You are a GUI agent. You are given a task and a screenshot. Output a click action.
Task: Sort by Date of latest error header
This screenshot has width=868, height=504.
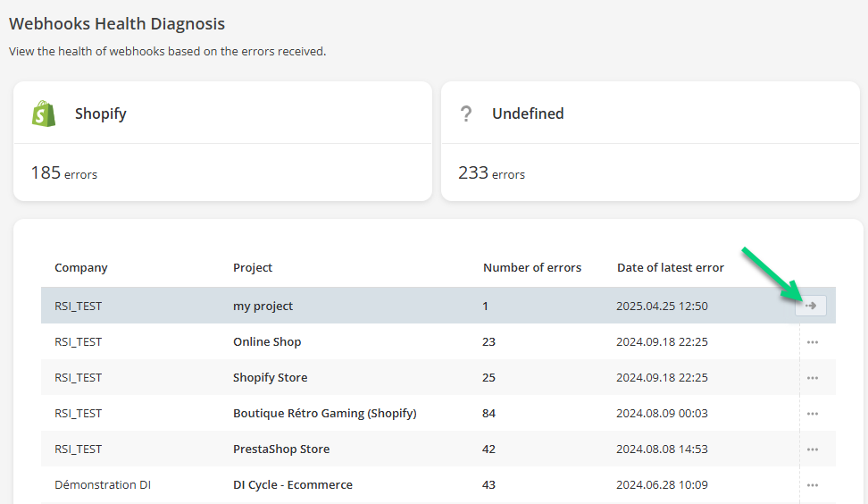coord(671,267)
